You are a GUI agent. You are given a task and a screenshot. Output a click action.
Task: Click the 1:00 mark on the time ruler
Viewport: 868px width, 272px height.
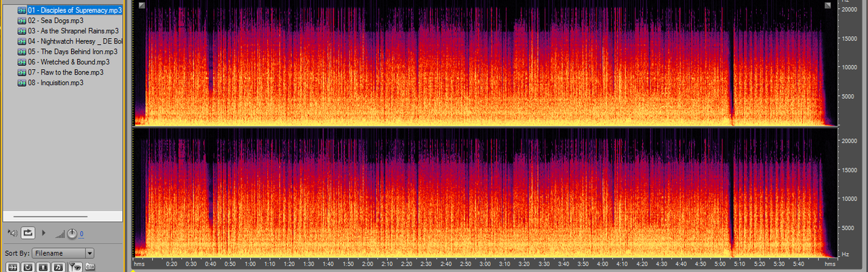(x=250, y=263)
